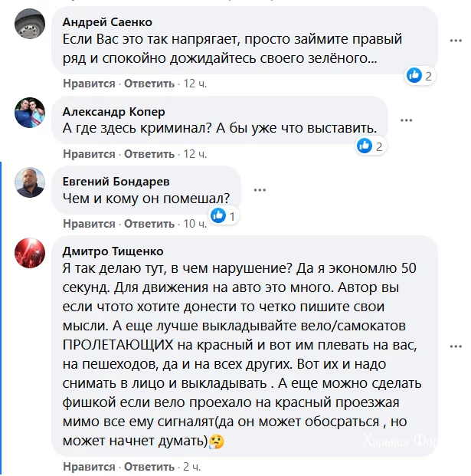471x476 pixels.
Task: Like Андрей Саенко's comment via Нравится
Action: (89, 84)
